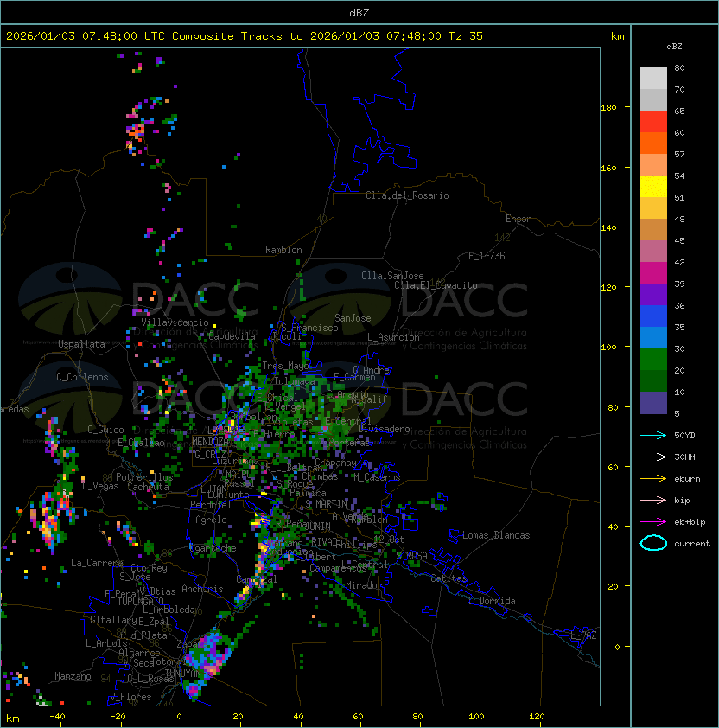Click the L_Asuncion location label
The width and height of the screenshot is (719, 728).
pos(393,337)
